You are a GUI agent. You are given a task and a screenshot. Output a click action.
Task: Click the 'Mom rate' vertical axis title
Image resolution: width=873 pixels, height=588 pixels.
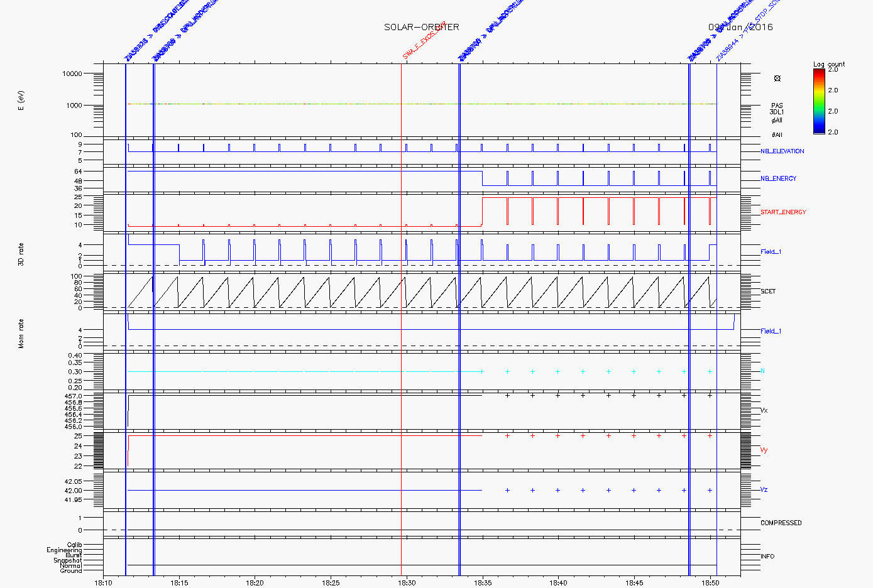click(x=21, y=334)
